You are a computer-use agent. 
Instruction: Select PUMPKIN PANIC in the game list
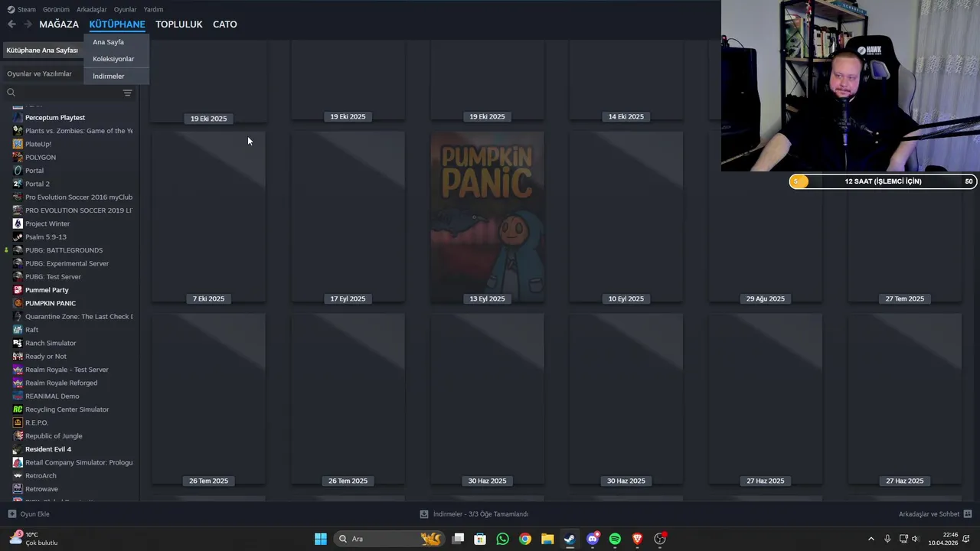click(51, 303)
